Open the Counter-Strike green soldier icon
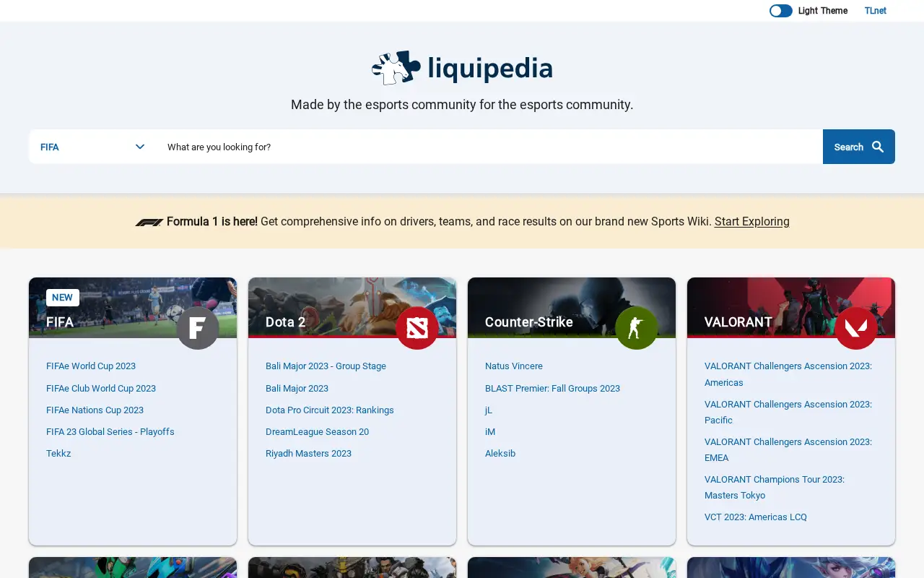The height and width of the screenshot is (578, 924). tap(637, 328)
